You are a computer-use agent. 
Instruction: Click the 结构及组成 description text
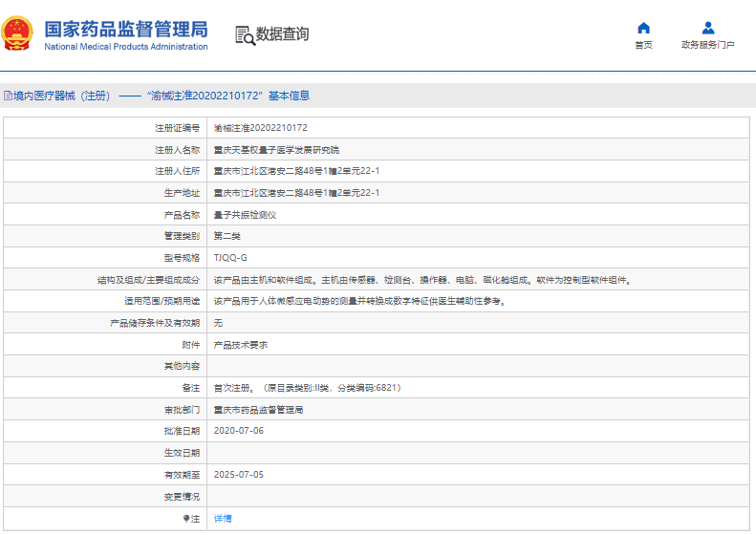[422, 280]
